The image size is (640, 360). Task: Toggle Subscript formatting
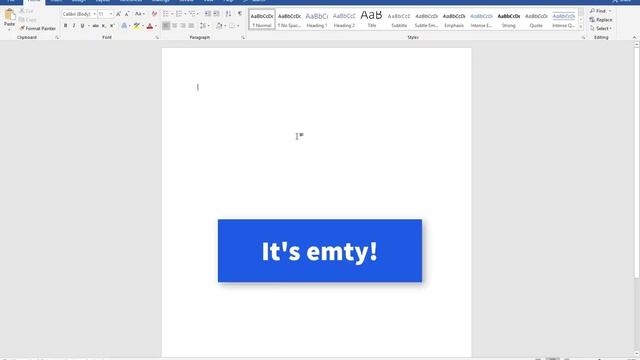coord(104,26)
